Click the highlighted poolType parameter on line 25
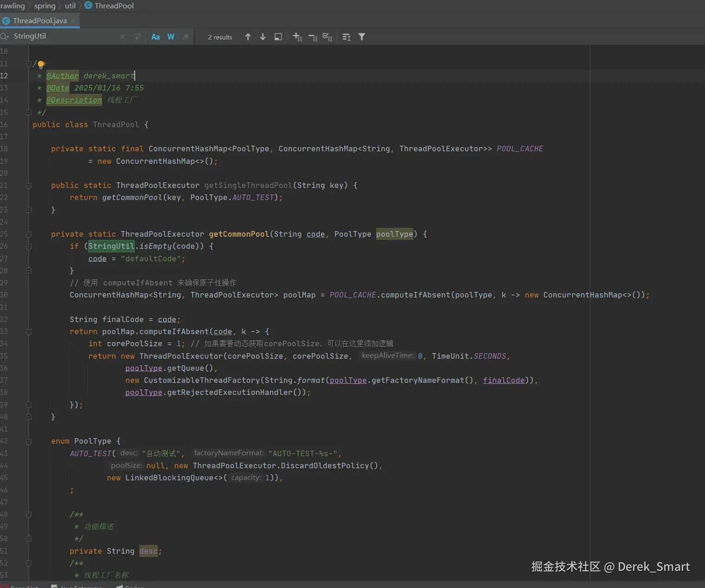The image size is (705, 588). (x=395, y=234)
